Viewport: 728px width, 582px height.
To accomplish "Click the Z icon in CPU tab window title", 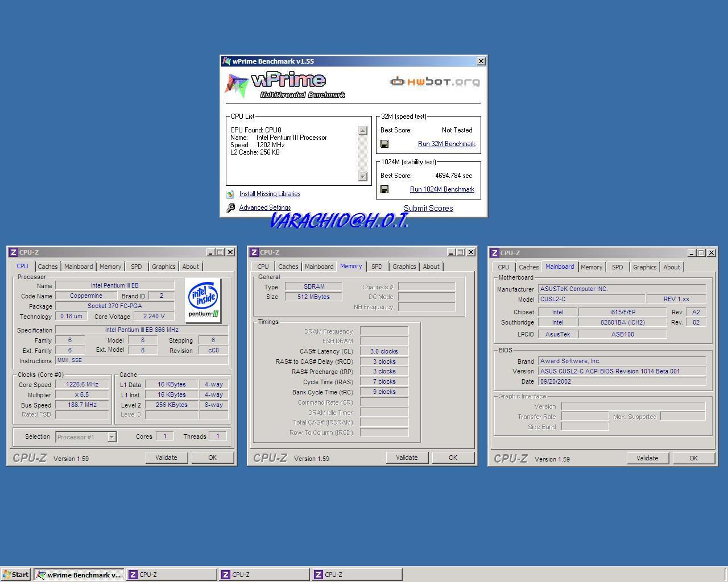I will tap(14, 252).
